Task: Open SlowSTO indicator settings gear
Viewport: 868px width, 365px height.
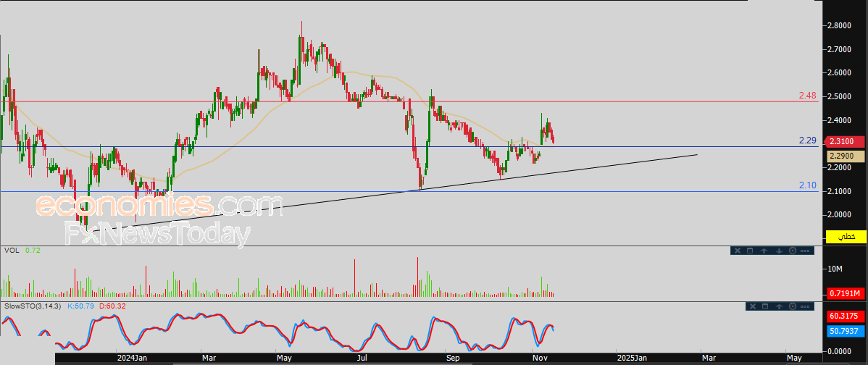Action: point(793,306)
